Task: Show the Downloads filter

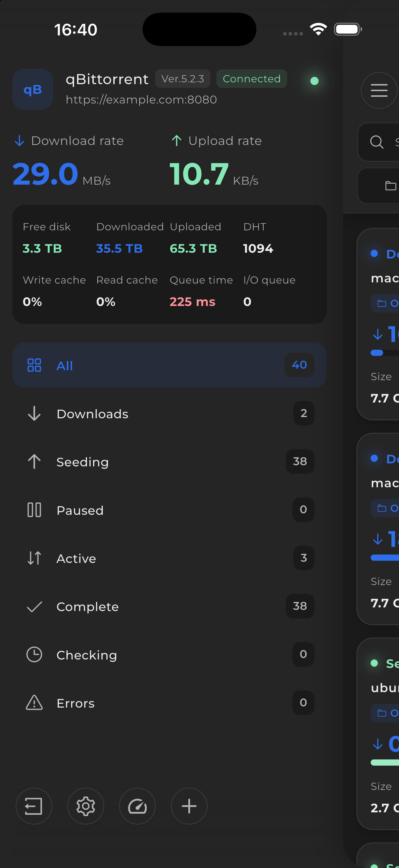Action: tap(170, 413)
